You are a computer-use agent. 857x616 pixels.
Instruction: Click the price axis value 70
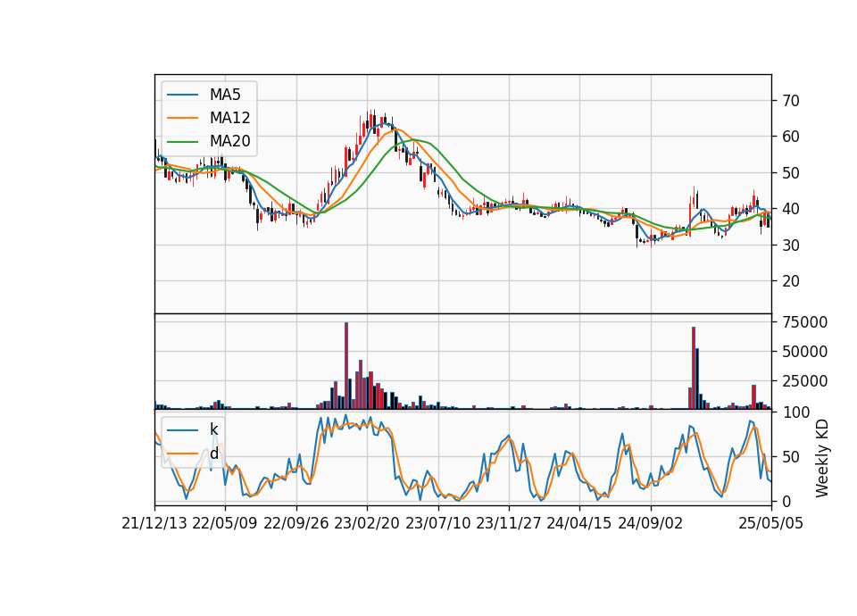click(x=790, y=101)
